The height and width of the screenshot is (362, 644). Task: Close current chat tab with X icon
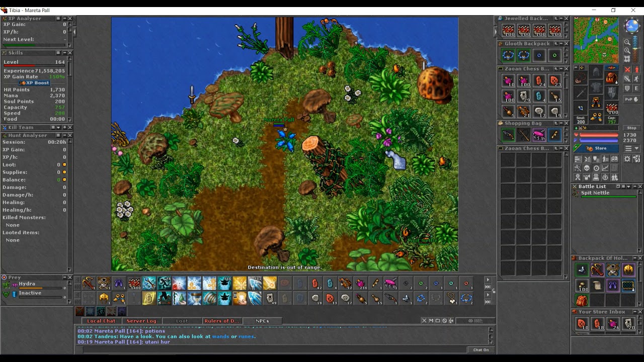[x=424, y=320]
